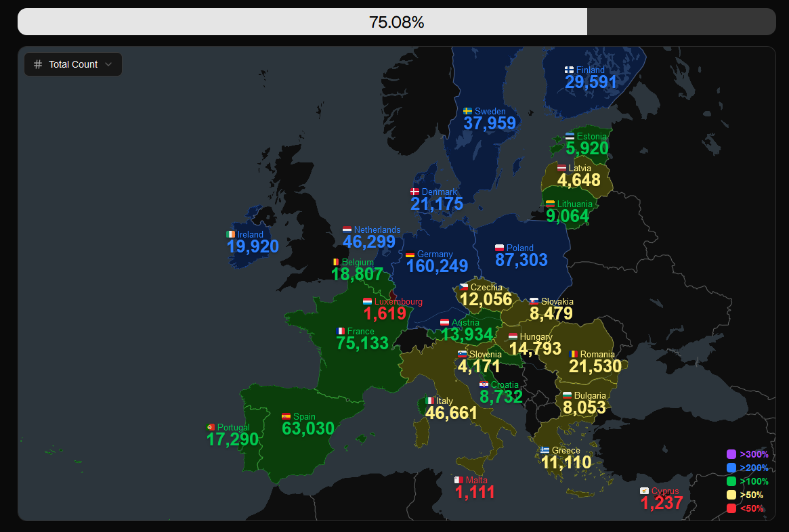The image size is (789, 532).
Task: Click the Greece flag icon
Action: tap(545, 450)
